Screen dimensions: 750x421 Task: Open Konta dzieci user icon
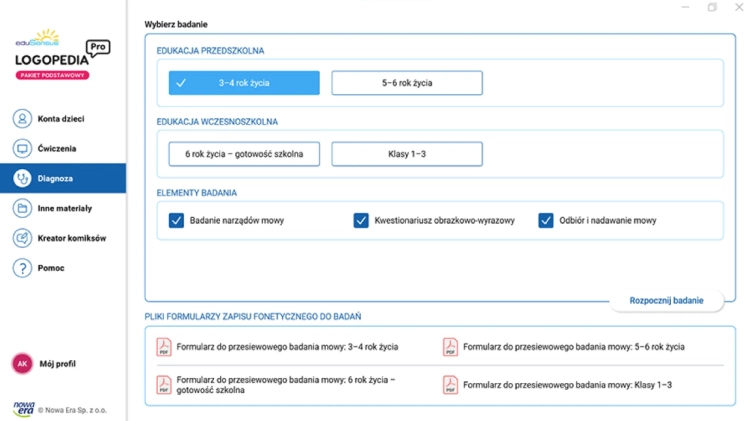[x=22, y=119]
